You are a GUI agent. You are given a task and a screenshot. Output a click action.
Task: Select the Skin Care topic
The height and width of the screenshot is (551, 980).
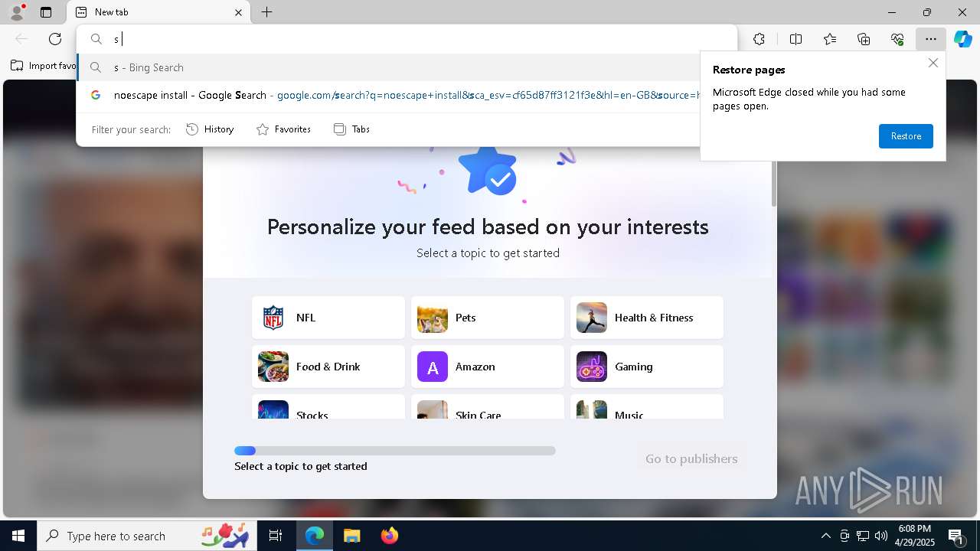(488, 407)
